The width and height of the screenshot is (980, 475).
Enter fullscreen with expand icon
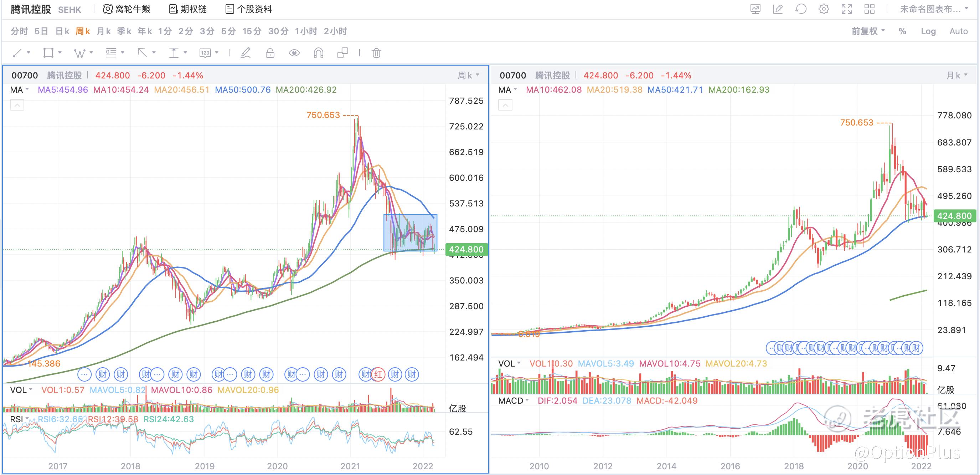(x=846, y=9)
